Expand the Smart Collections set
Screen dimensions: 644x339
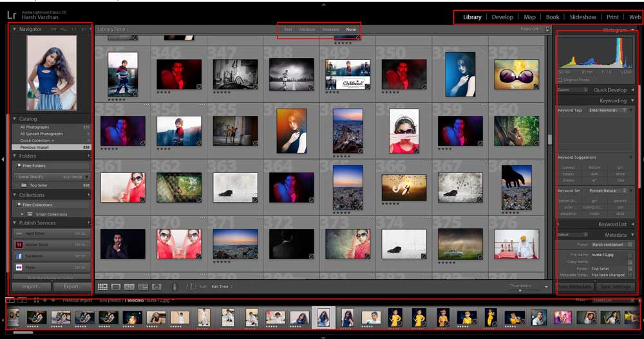coord(22,214)
